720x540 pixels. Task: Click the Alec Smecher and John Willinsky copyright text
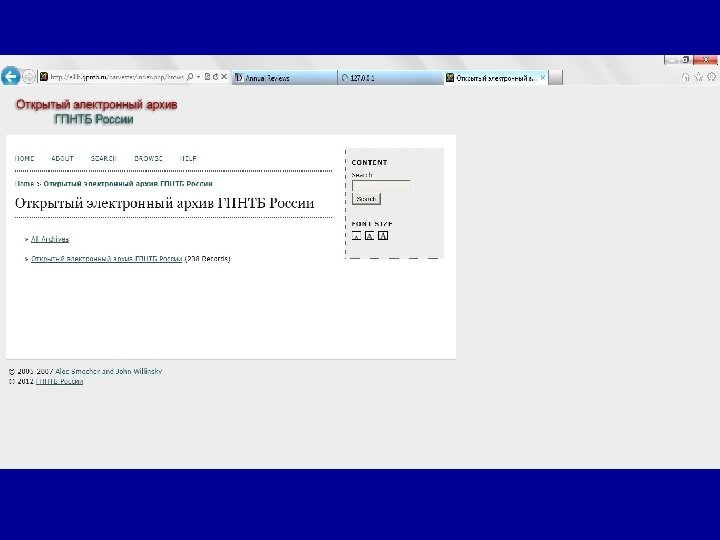point(108,371)
